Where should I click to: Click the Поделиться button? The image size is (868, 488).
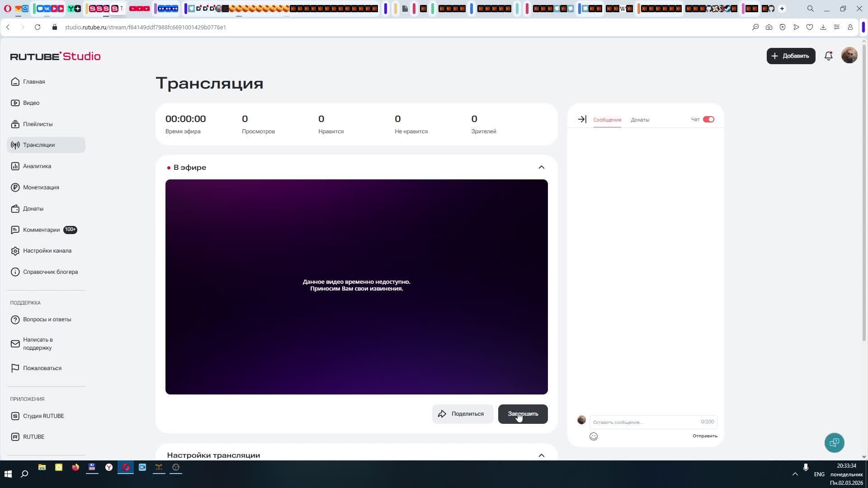click(x=462, y=414)
